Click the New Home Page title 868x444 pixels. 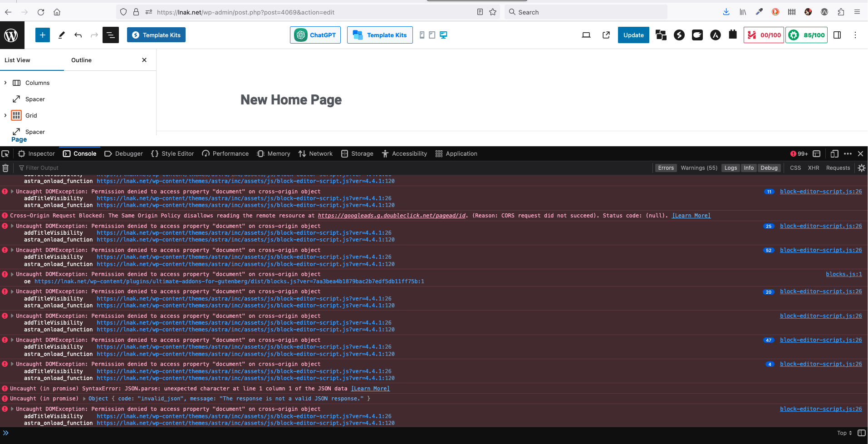(291, 99)
